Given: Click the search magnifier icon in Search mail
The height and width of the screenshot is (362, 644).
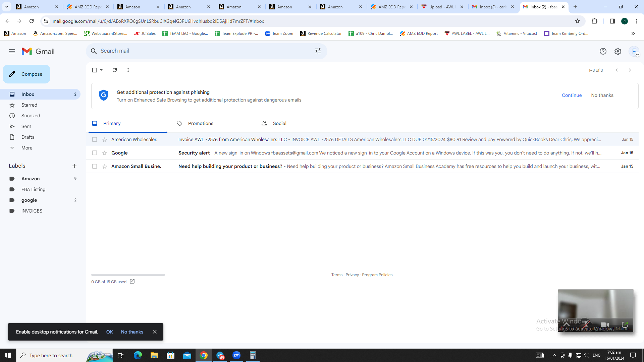Looking at the screenshot, I should point(94,51).
